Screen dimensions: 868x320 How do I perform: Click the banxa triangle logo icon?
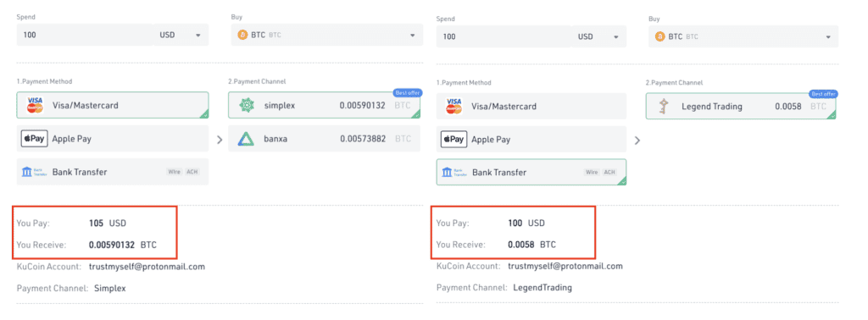coord(247,139)
